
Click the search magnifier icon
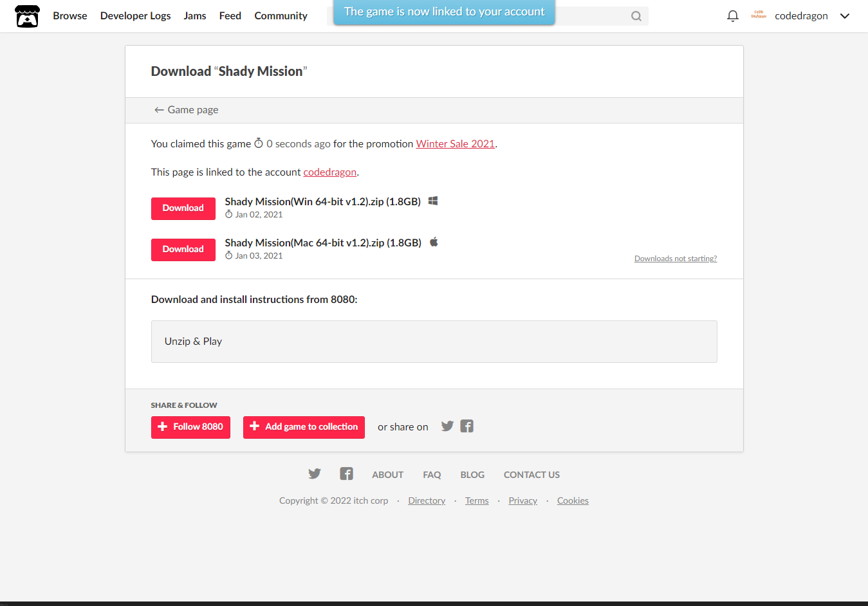pos(636,16)
